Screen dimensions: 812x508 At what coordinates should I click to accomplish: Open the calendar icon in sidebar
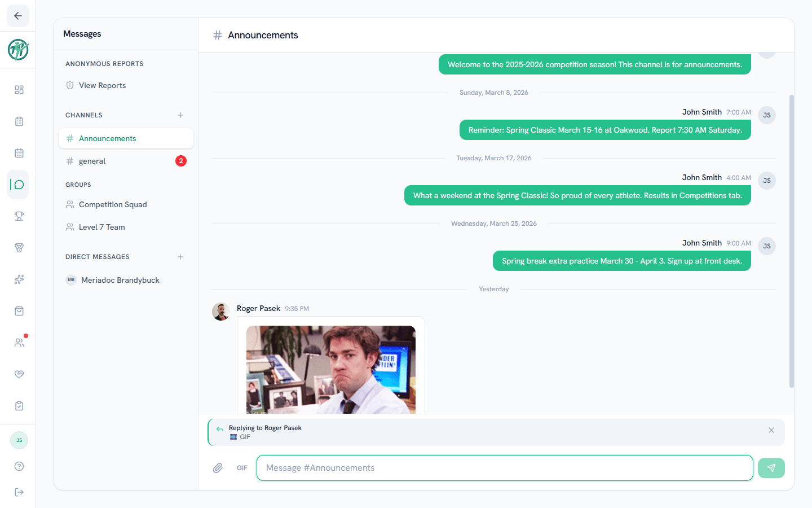[19, 153]
